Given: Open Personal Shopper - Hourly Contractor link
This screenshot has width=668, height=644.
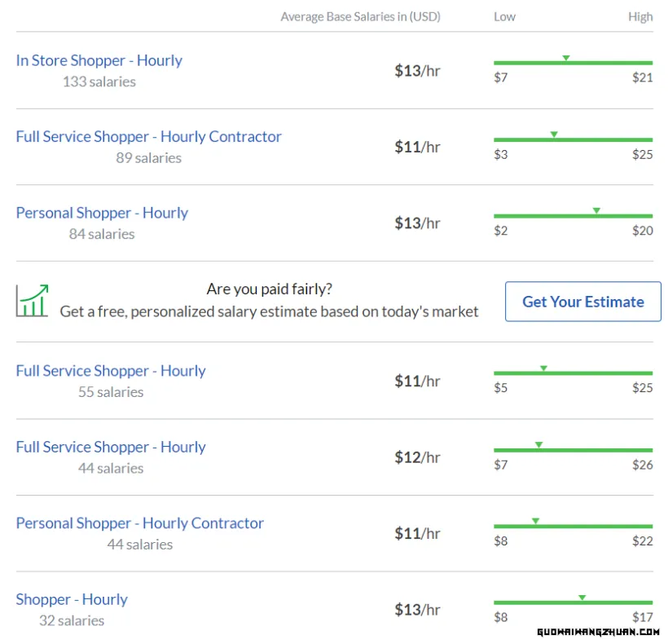Looking at the screenshot, I should coord(140,523).
